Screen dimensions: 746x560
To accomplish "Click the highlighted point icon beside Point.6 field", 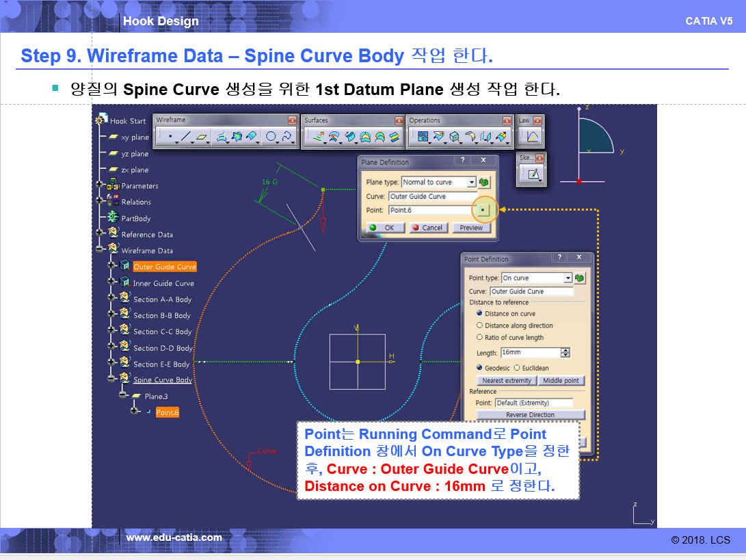I will [484, 210].
